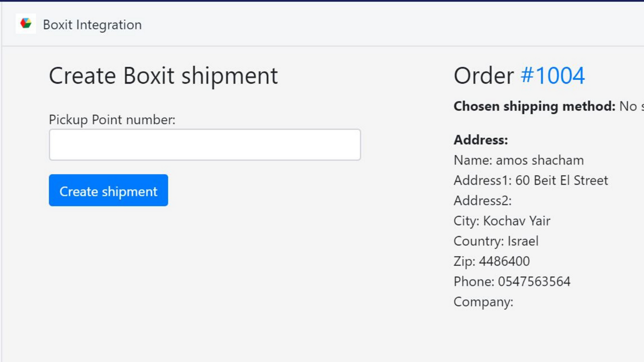
Task: Click the empty Company line
Action: (x=483, y=302)
